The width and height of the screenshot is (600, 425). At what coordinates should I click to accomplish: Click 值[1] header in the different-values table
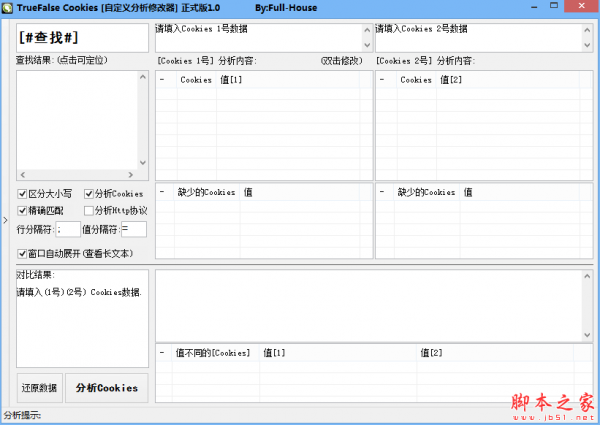pyautogui.click(x=338, y=353)
